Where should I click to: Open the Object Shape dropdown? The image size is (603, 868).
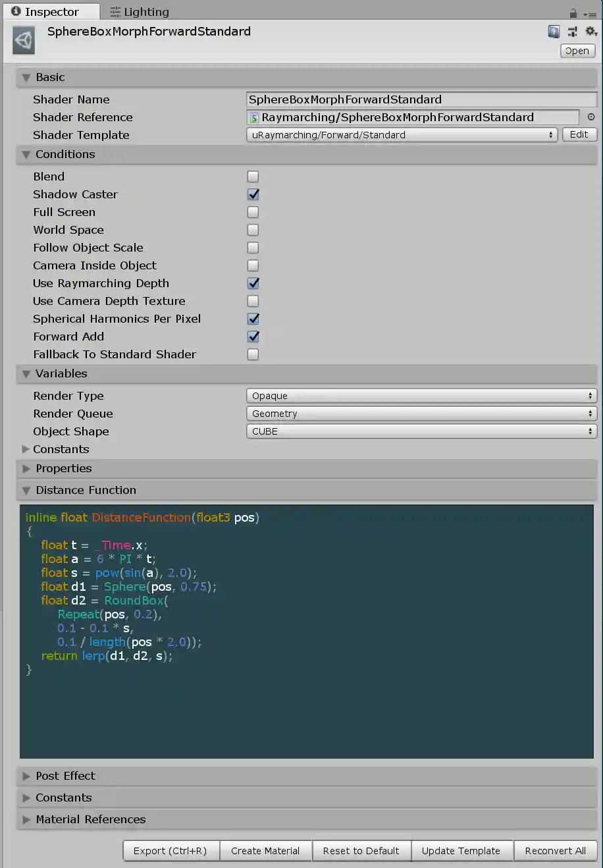(x=421, y=431)
